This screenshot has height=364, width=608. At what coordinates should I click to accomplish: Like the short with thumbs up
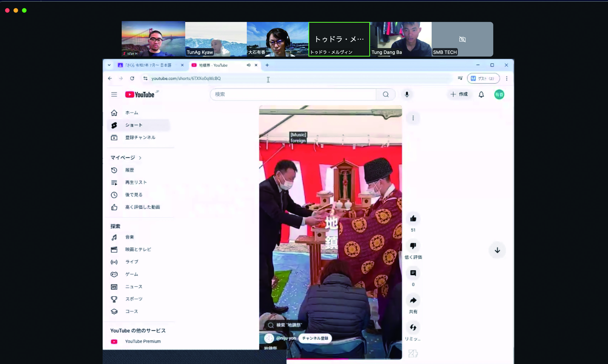tap(413, 219)
